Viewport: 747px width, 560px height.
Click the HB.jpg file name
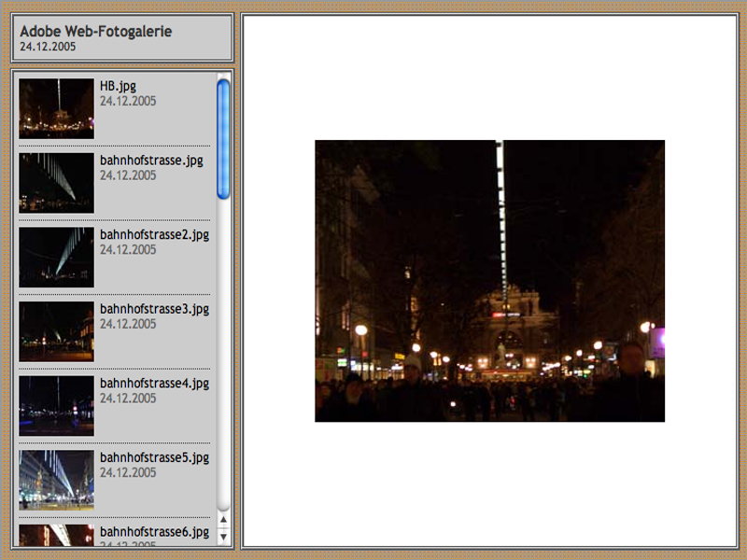click(x=118, y=86)
